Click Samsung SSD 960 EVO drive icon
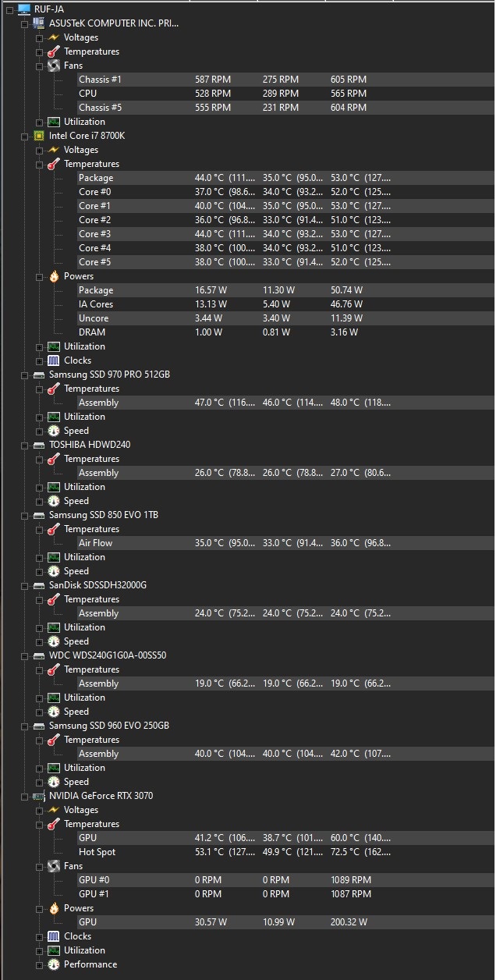This screenshot has height=980, width=496. coord(39,726)
